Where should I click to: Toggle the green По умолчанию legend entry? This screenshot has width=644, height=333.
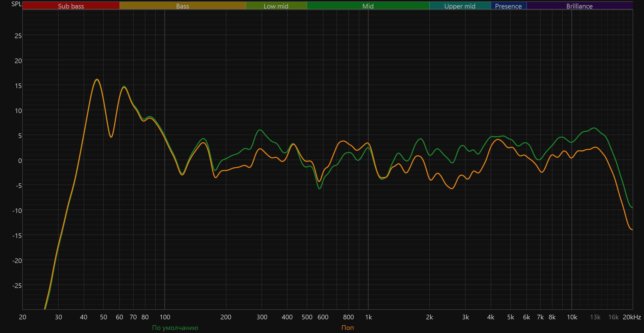(175, 328)
